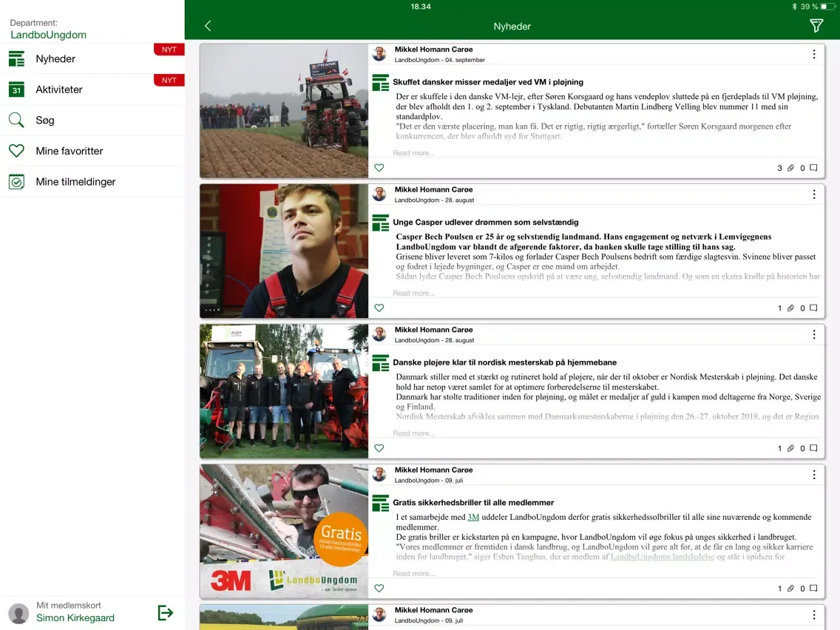Favorite the Danske pløjere klar post

pyautogui.click(x=379, y=448)
